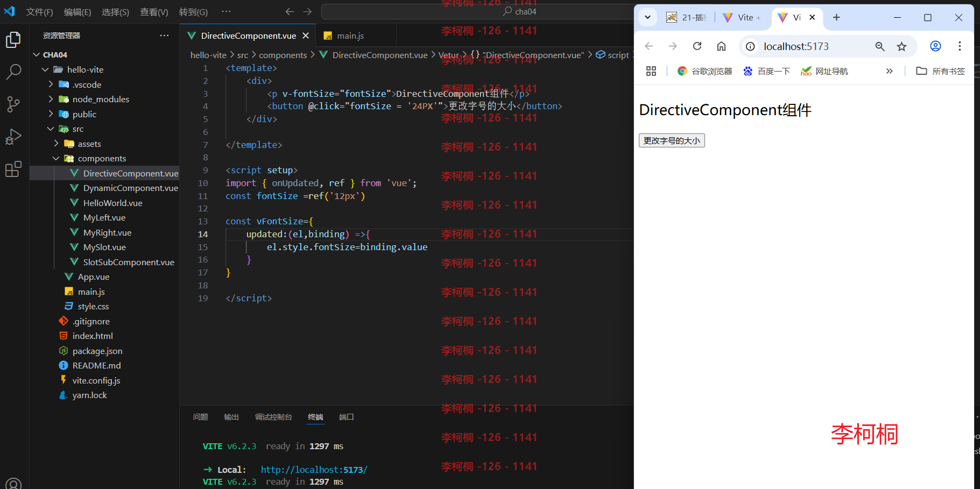Close the active browser tab
This screenshot has height=489, width=980.
pyautogui.click(x=812, y=17)
